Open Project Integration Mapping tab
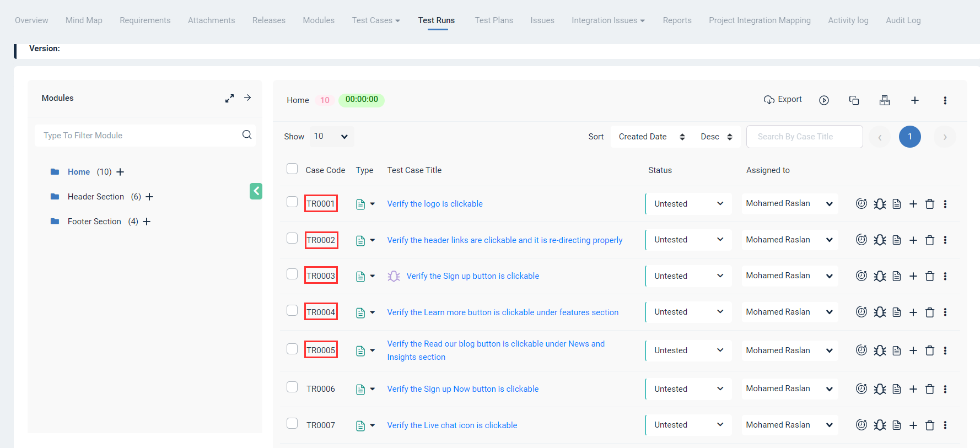This screenshot has height=448, width=980. 760,20
